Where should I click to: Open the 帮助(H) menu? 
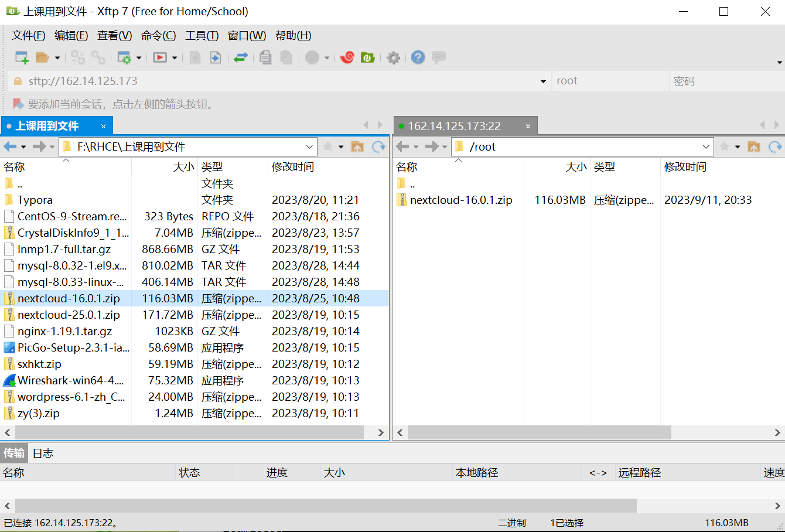tap(293, 36)
